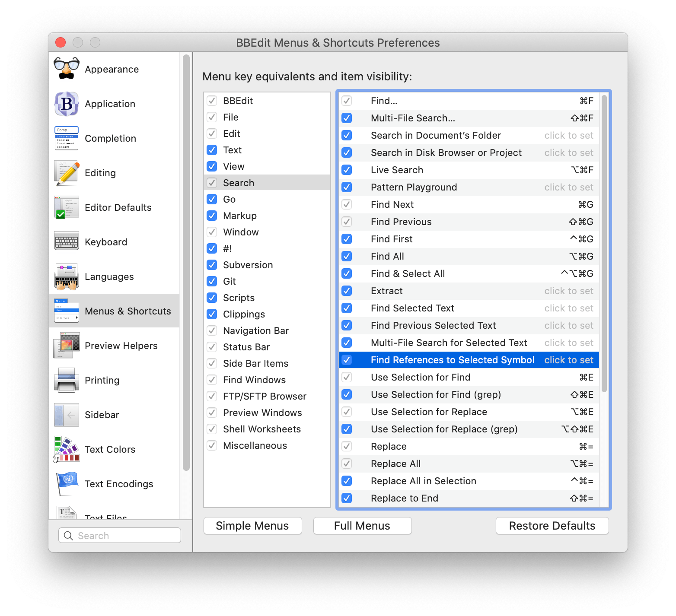Select the Editing pencil icon
The width and height of the screenshot is (676, 616).
point(67,173)
